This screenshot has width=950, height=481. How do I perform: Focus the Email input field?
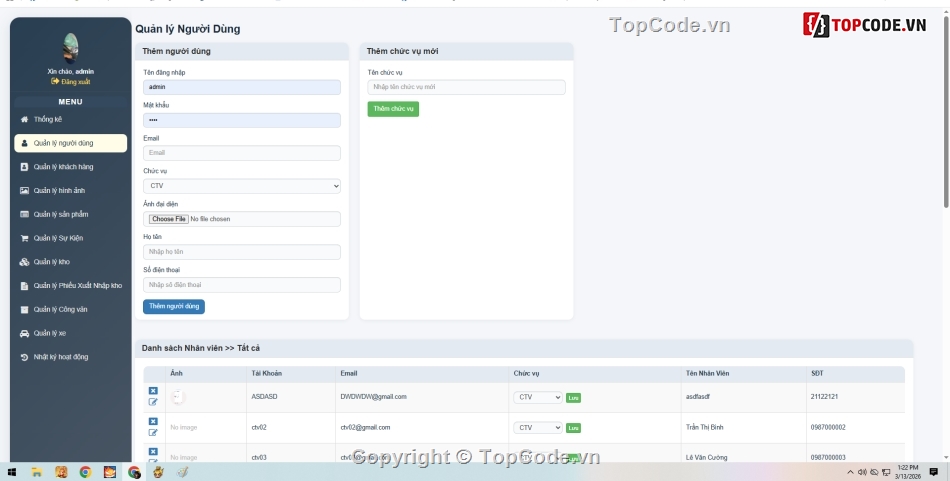point(242,153)
